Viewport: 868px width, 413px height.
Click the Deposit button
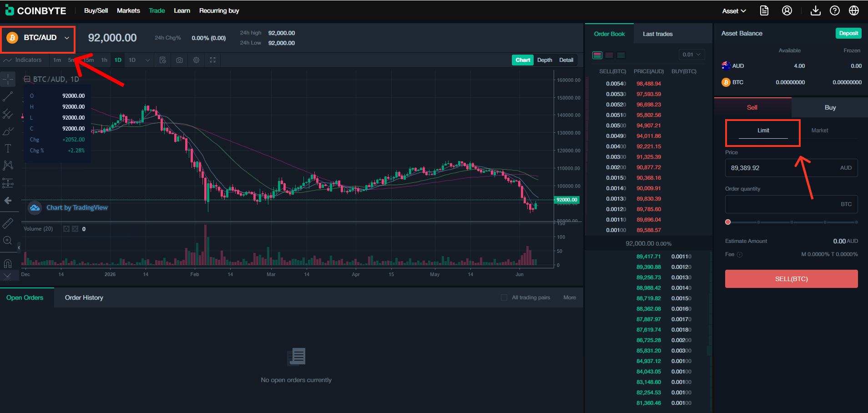pos(848,33)
